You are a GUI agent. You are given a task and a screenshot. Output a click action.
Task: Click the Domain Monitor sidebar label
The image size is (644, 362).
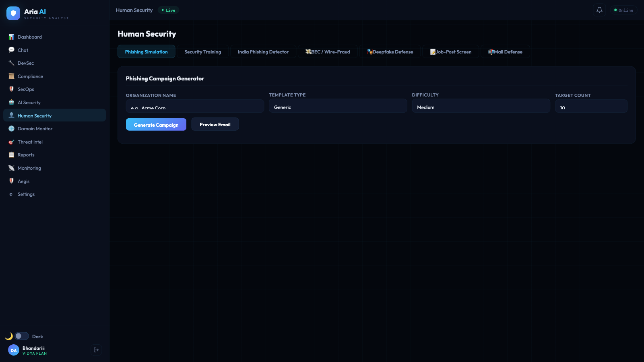(x=35, y=129)
